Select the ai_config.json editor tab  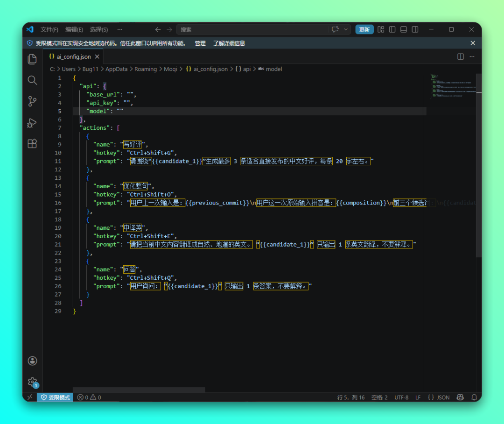click(x=74, y=57)
